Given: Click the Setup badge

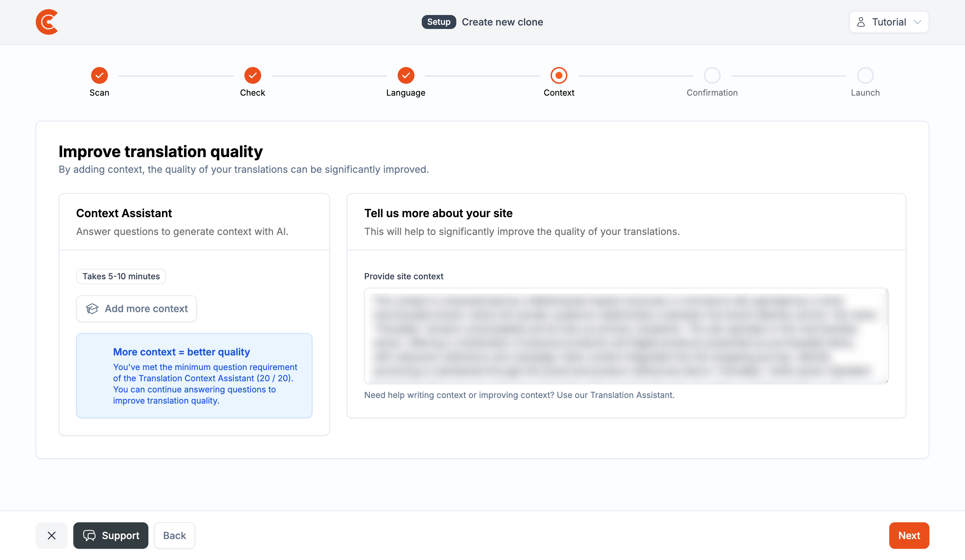Looking at the screenshot, I should 439,22.
